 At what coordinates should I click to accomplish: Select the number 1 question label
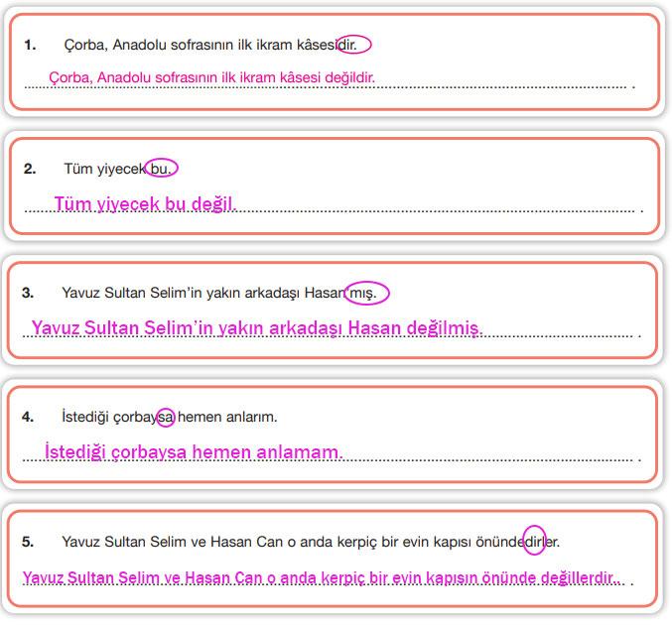[30, 46]
